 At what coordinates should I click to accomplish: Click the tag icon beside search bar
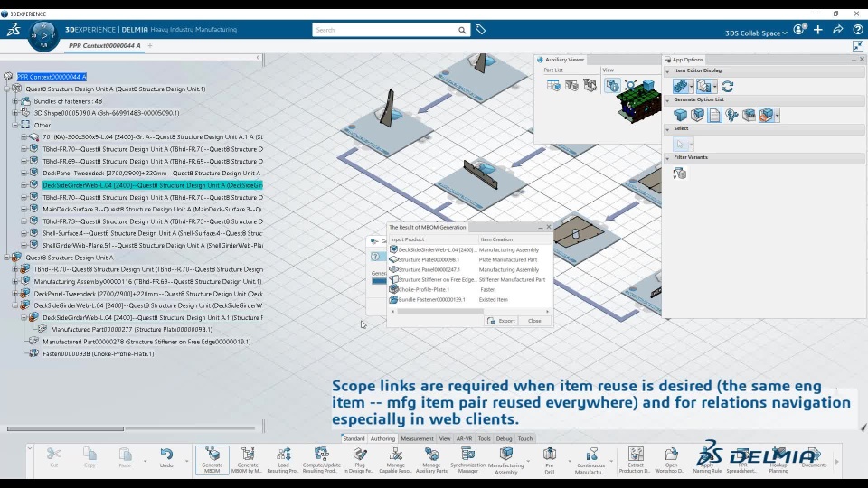tap(480, 29)
